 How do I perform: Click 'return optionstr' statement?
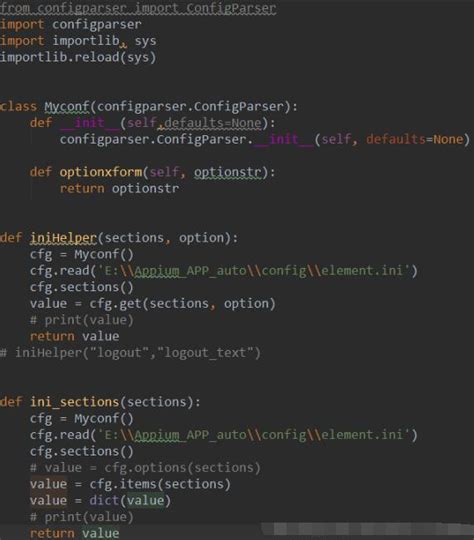[119, 188]
